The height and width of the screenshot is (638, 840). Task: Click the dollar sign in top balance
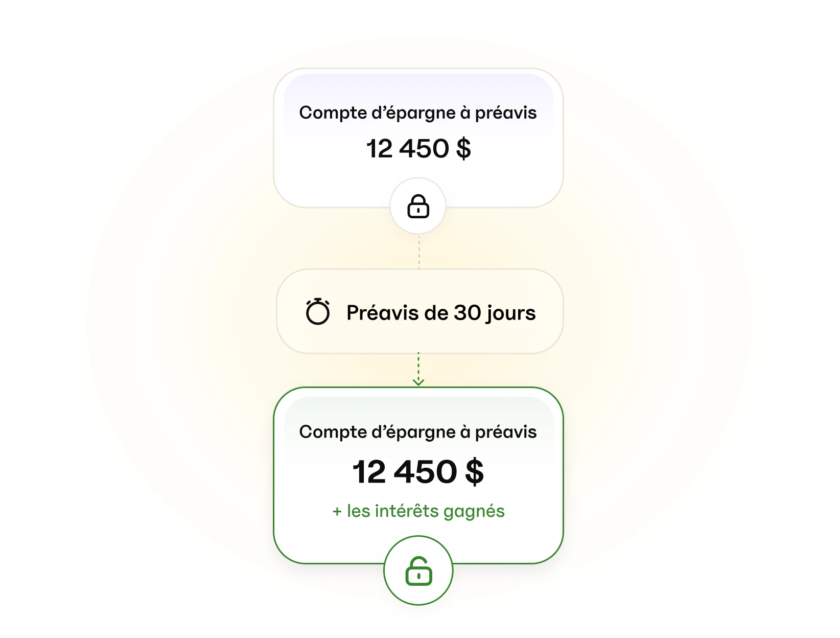(463, 149)
